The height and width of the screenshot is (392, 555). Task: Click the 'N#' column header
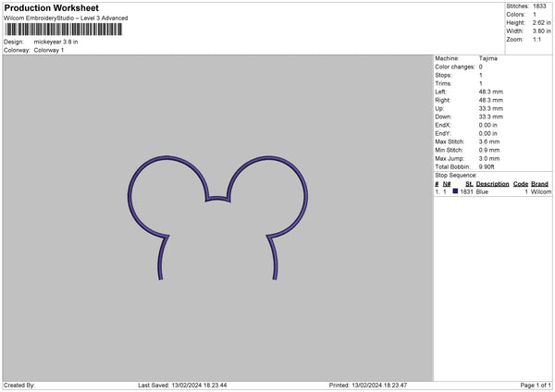coord(447,184)
